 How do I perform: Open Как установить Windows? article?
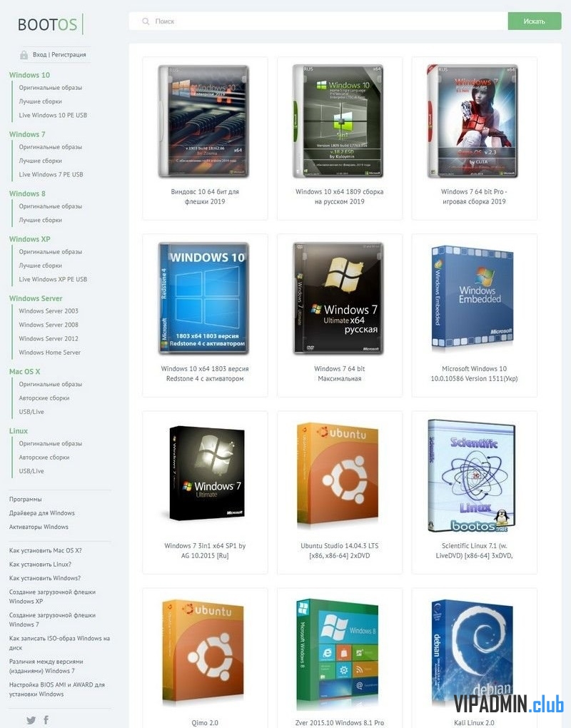45,579
